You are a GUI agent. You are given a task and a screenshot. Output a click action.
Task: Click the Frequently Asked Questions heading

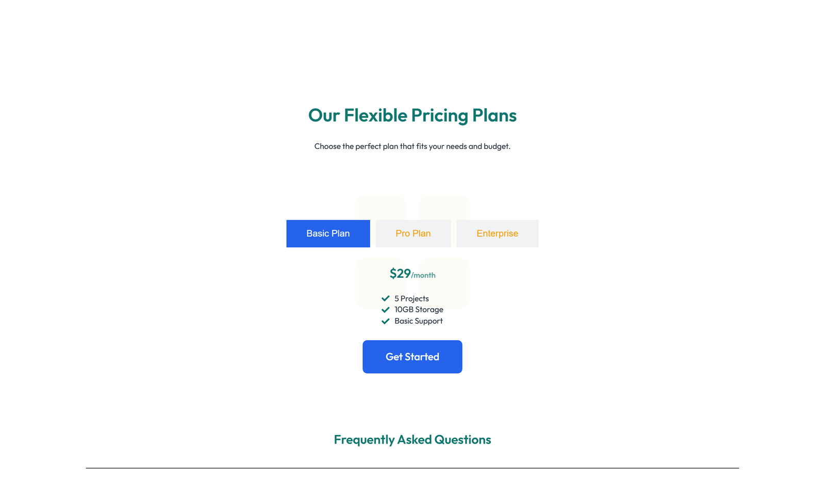click(412, 440)
